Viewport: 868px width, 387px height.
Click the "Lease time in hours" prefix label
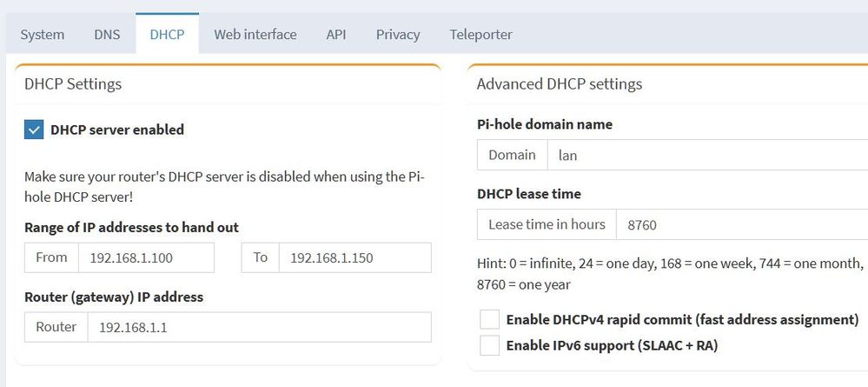point(547,224)
